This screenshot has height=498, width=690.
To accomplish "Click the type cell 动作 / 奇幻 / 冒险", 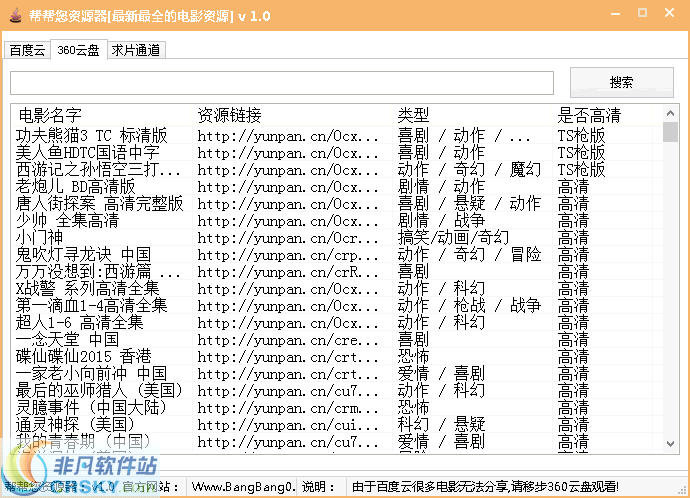I will coord(469,255).
